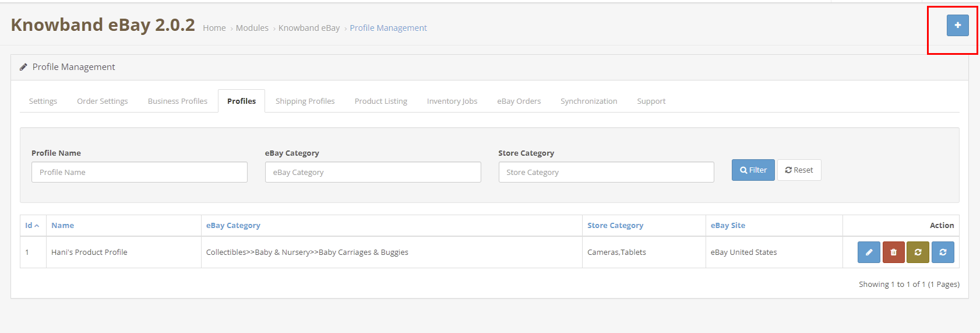
Task: Open the eBay Orders tab
Action: pos(519,101)
